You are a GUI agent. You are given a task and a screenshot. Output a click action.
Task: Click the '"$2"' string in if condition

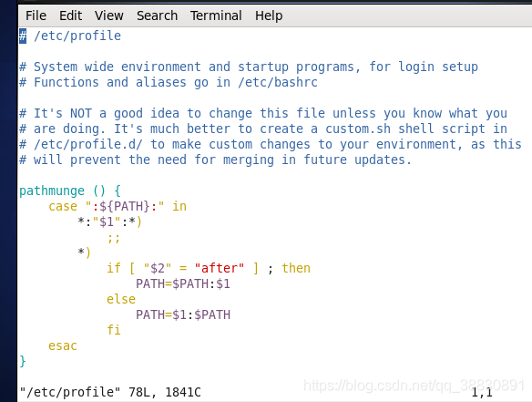click(x=158, y=268)
